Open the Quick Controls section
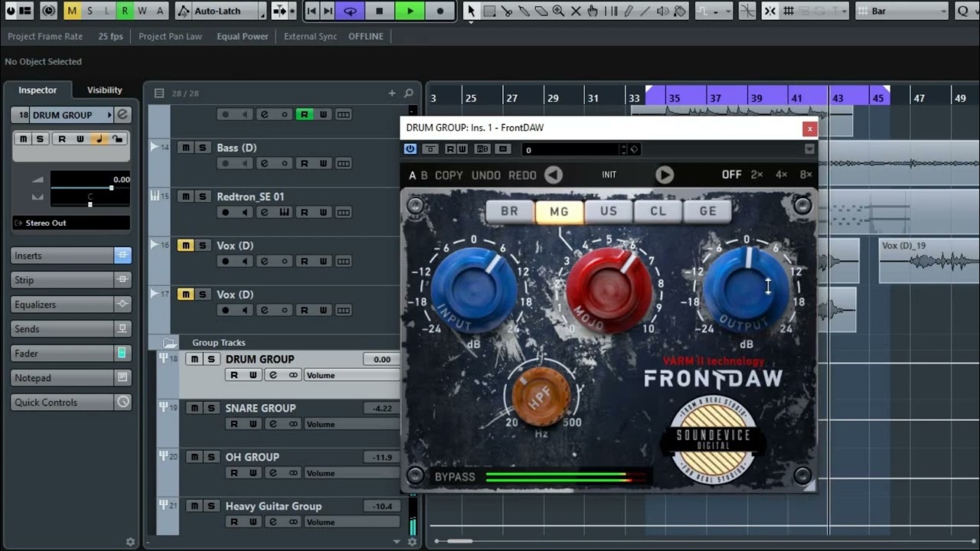This screenshot has height=551, width=980. tap(70, 403)
